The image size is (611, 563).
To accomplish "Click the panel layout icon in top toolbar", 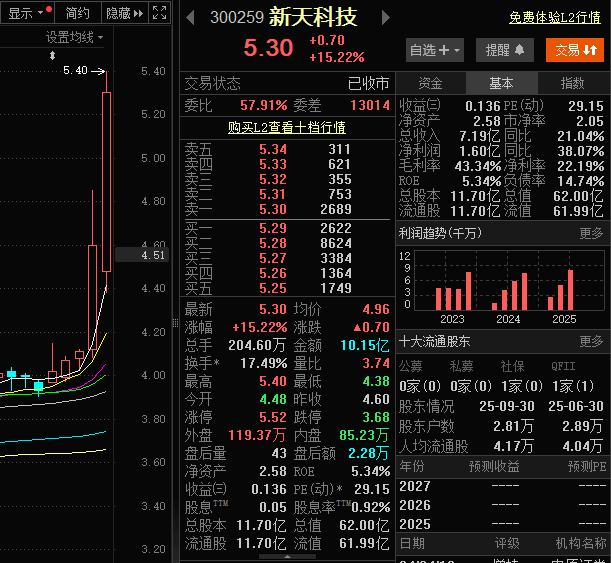I will pyautogui.click(x=161, y=13).
